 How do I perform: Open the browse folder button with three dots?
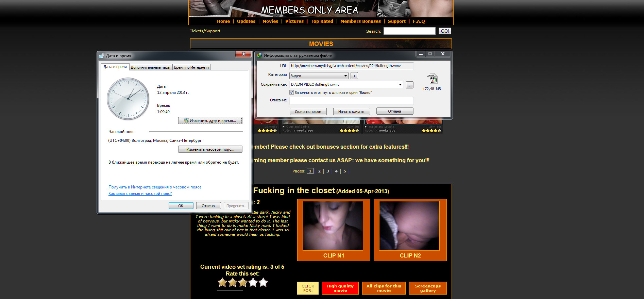click(x=409, y=85)
